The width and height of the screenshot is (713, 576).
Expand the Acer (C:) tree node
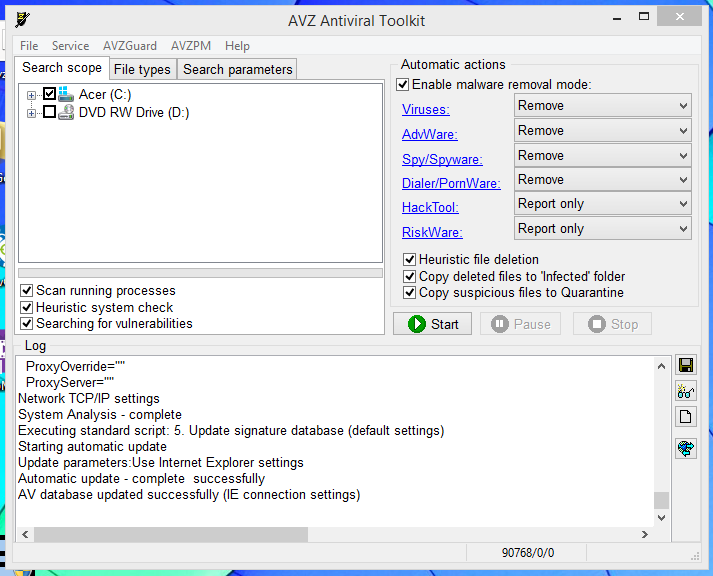pyautogui.click(x=31, y=95)
